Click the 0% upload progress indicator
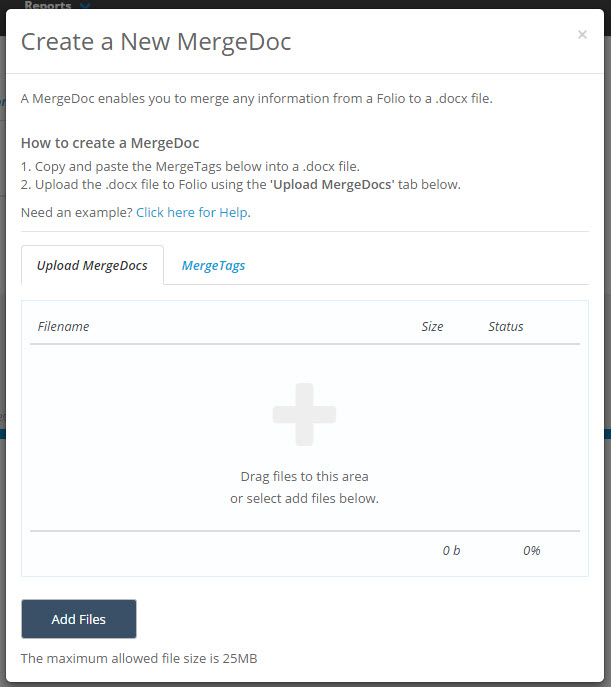 click(531, 550)
